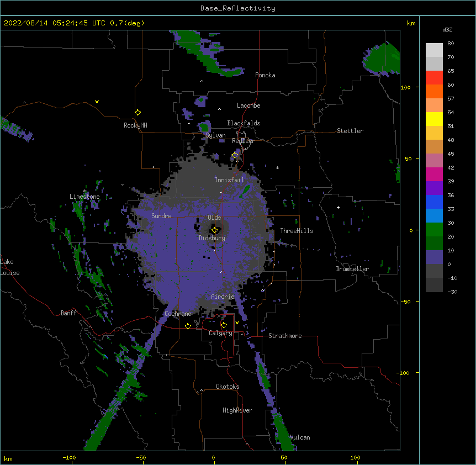Click the Lake Louise label
The width and height of the screenshot is (476, 465).
[10, 267]
